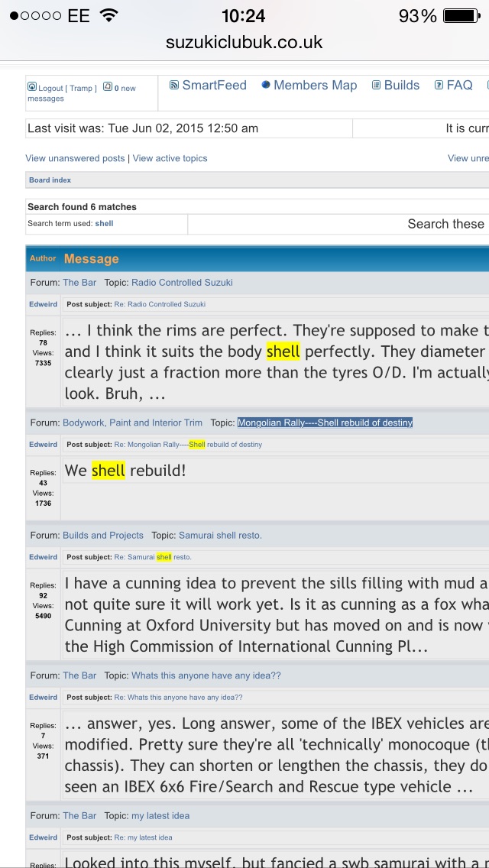This screenshot has width=489, height=868.
Task: Open Edweird profile in Samurai shell resto row
Action: pyautogui.click(x=44, y=557)
